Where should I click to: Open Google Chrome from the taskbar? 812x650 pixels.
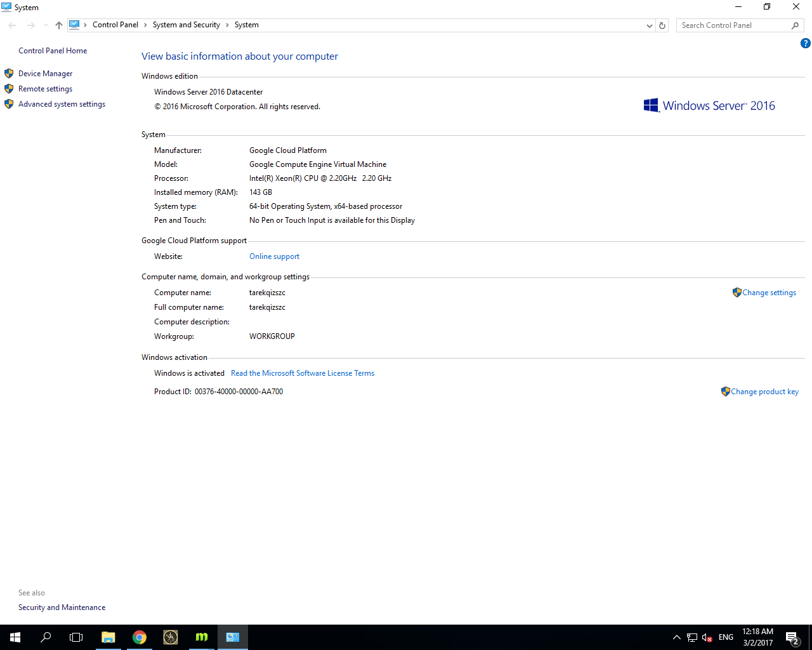click(x=140, y=637)
